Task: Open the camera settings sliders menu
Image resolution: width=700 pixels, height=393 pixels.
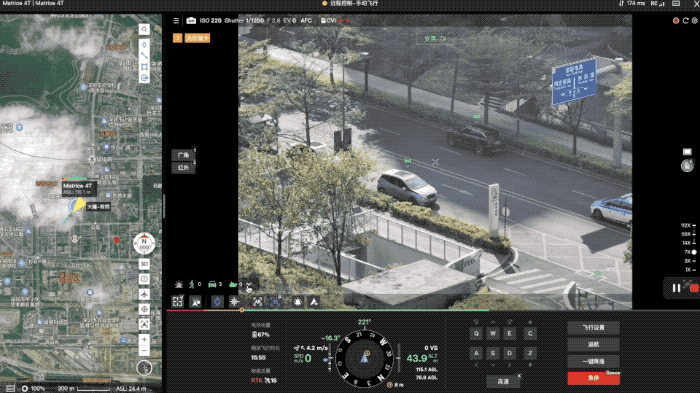Action: click(176, 21)
